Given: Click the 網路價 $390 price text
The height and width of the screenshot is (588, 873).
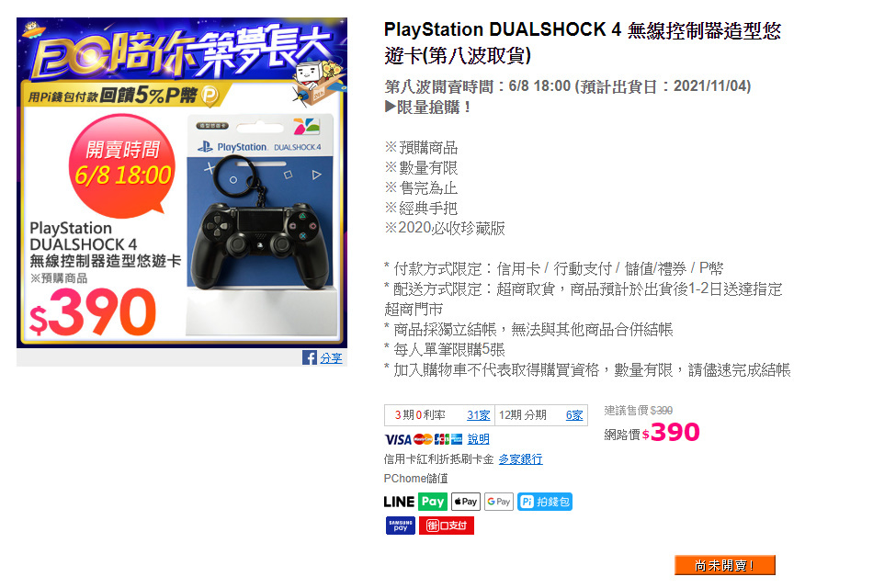Looking at the screenshot, I should tap(652, 433).
